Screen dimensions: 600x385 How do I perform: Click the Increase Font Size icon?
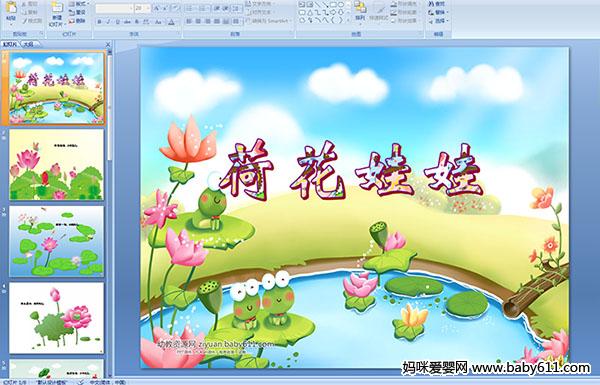[157, 8]
